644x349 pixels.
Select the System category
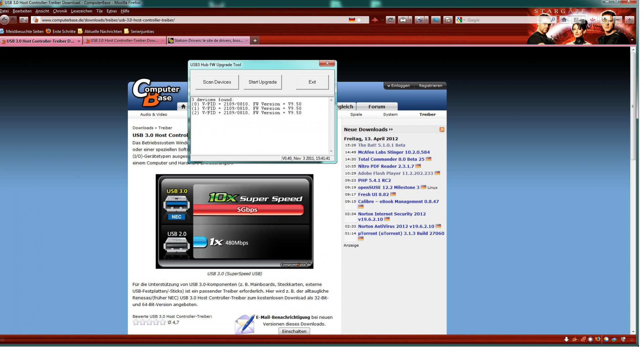click(390, 115)
